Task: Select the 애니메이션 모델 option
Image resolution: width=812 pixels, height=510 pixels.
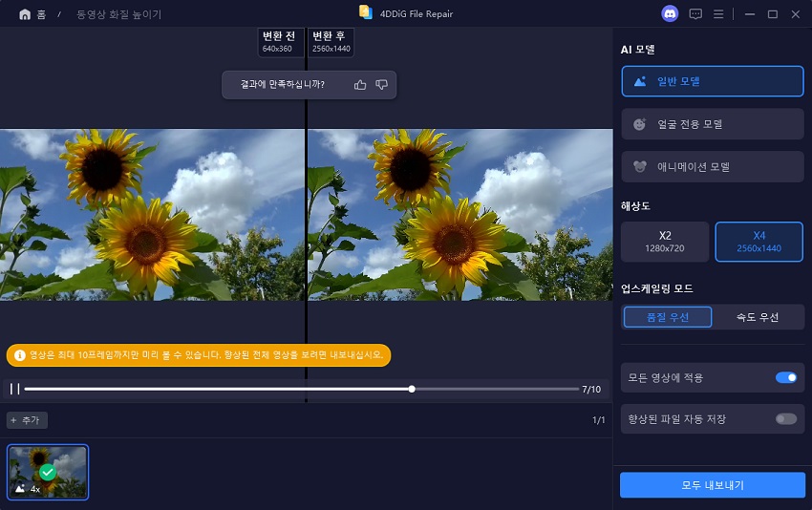Action: coord(712,167)
